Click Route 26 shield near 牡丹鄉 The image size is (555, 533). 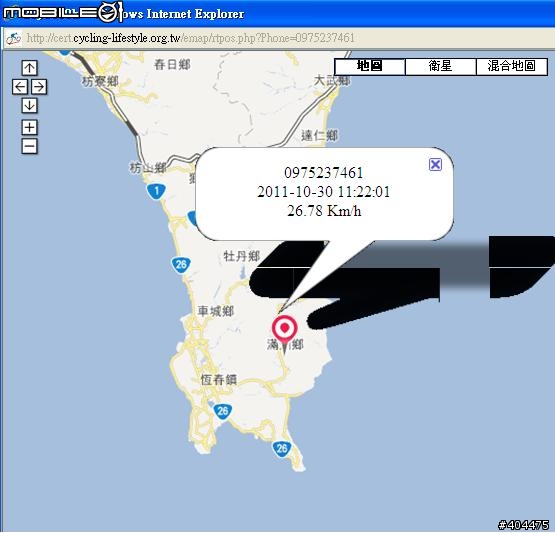coord(181,265)
